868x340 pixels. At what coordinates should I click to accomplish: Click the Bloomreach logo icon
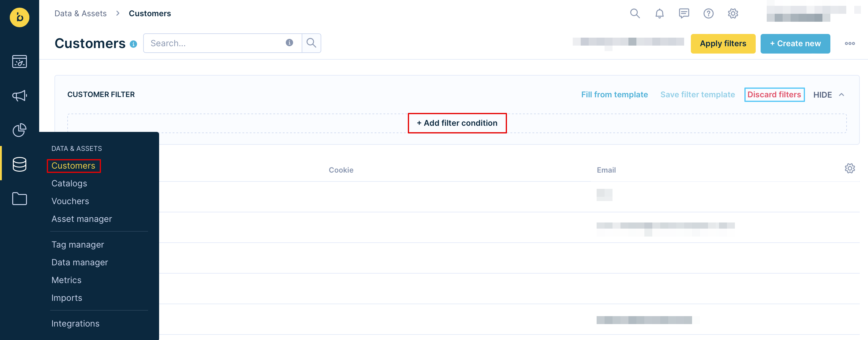point(19,17)
